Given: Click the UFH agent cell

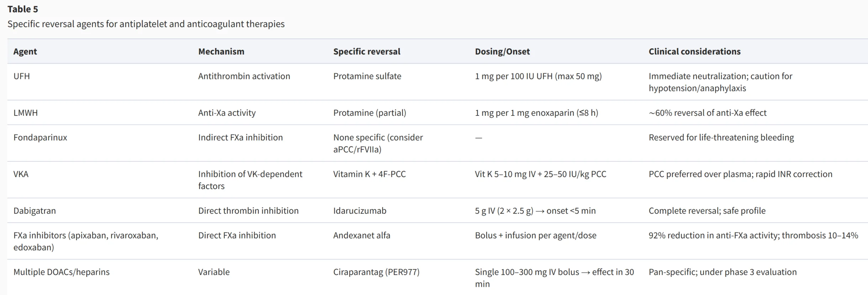Looking at the screenshot, I should [x=22, y=76].
